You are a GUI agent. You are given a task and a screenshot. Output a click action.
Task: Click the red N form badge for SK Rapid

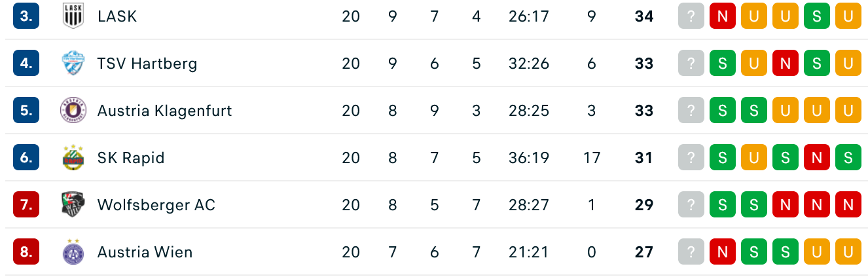click(817, 158)
